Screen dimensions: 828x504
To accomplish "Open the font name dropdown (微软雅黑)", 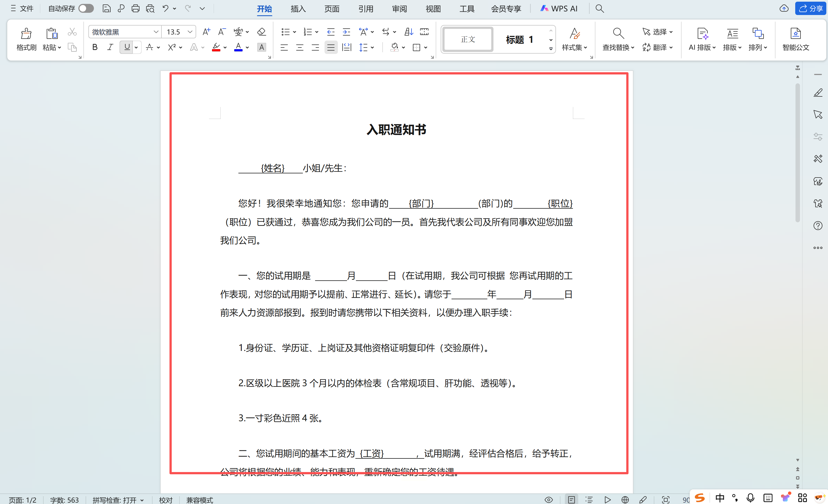I will coord(156,32).
